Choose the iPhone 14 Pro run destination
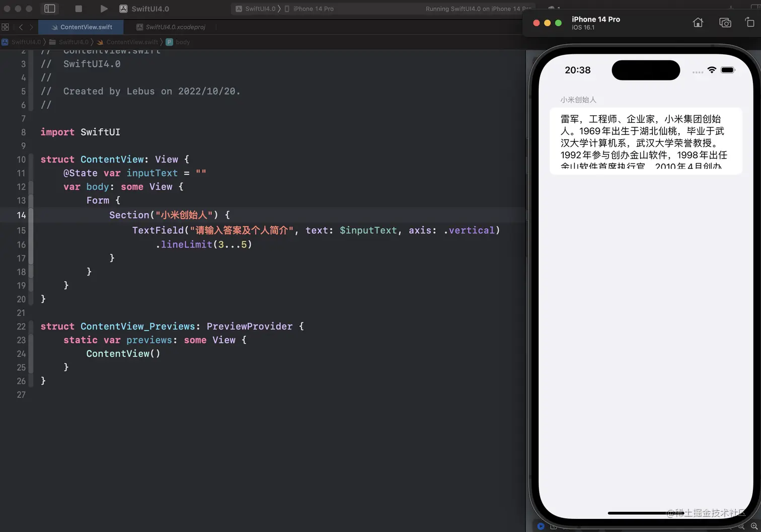 pos(309,9)
